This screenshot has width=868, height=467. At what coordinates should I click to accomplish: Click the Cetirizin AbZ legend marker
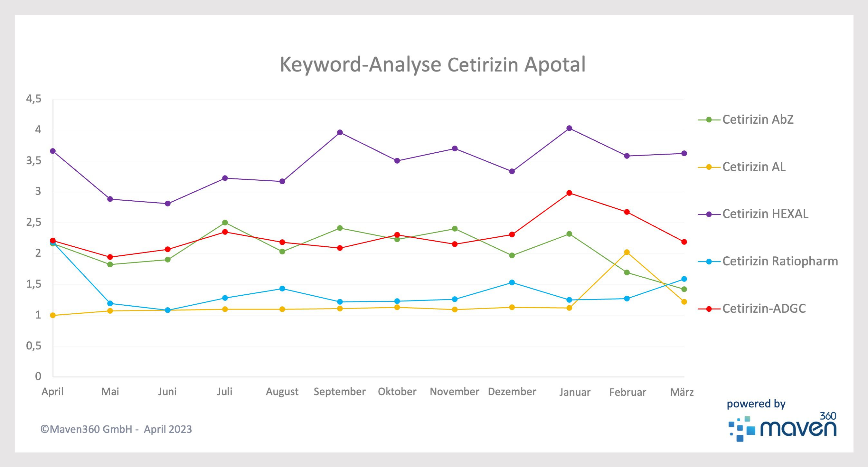tap(709, 120)
